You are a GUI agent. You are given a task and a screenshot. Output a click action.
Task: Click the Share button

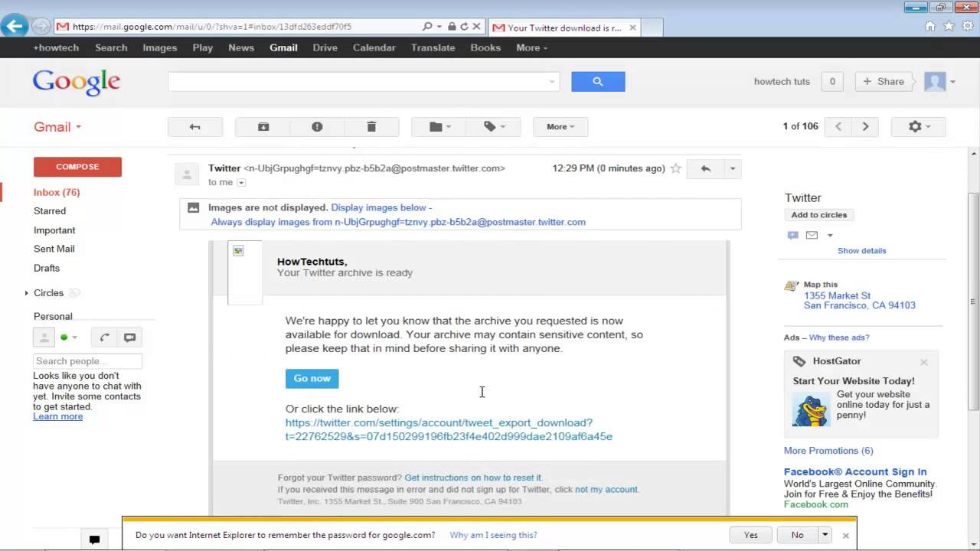884,81
